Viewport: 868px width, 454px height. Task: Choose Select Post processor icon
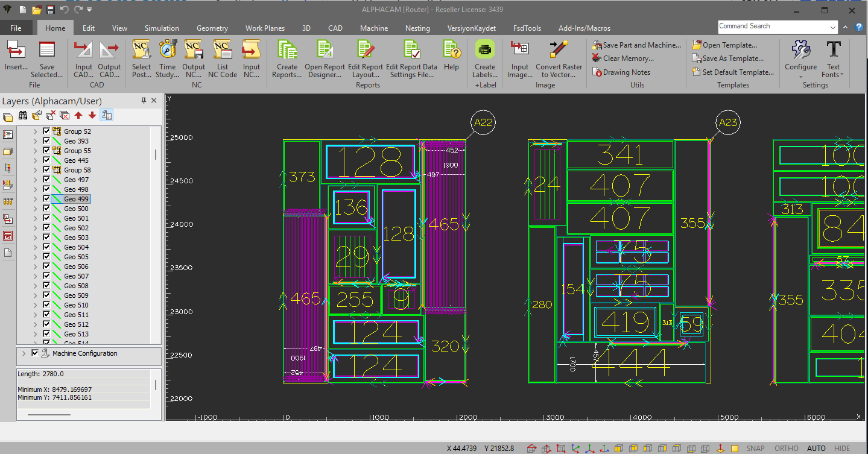tap(141, 51)
